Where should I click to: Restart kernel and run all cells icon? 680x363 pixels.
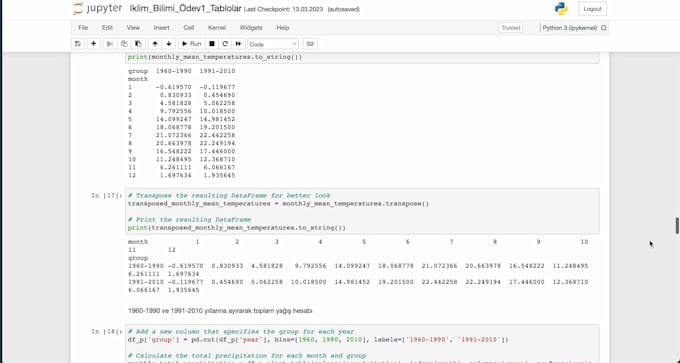pyautogui.click(x=238, y=44)
